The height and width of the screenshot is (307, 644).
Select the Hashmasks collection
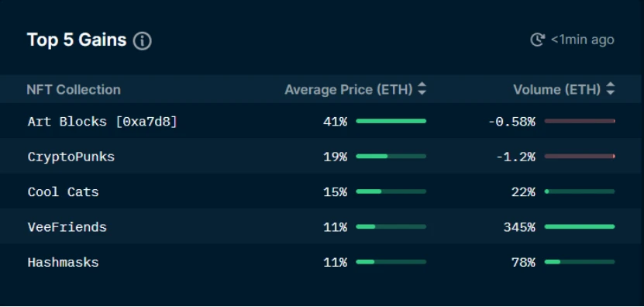point(64,262)
